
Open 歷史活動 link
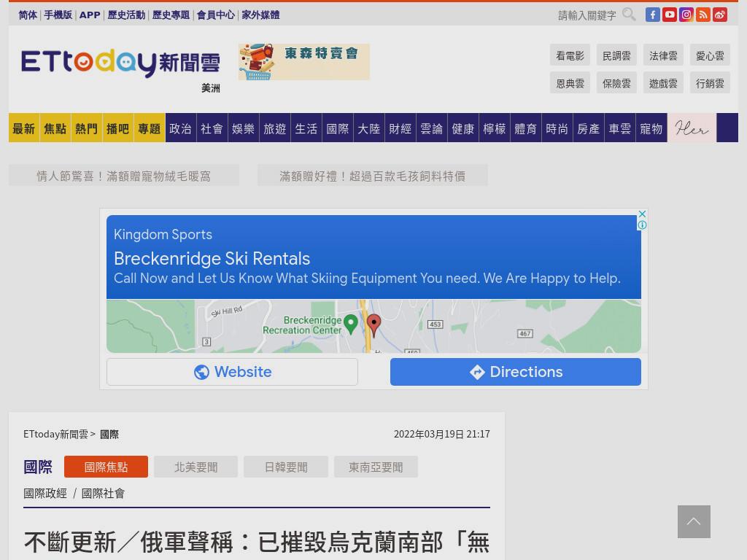[126, 15]
